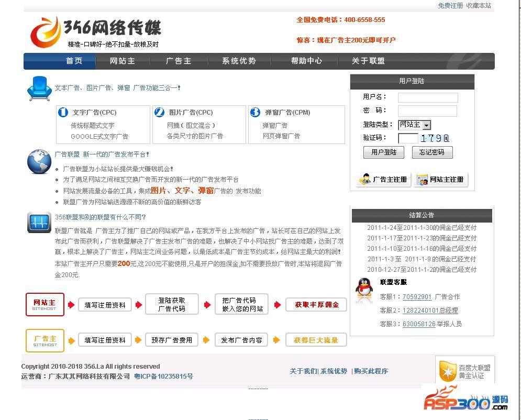This screenshot has height=420, width=521.
Task: Focus the 用户名 input field
Action: point(428,98)
